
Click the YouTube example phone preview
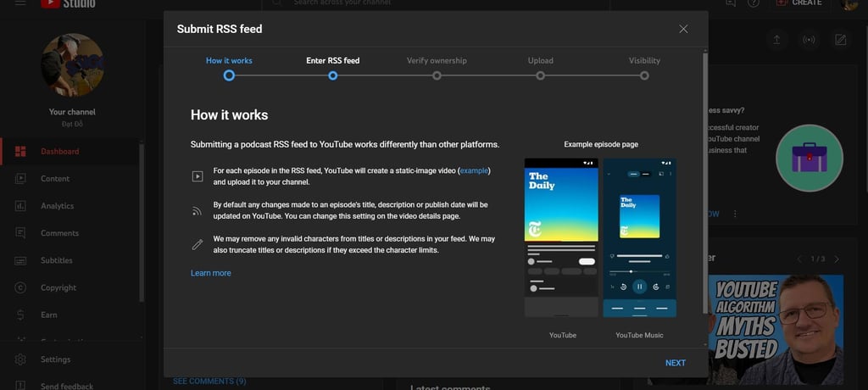pyautogui.click(x=561, y=237)
